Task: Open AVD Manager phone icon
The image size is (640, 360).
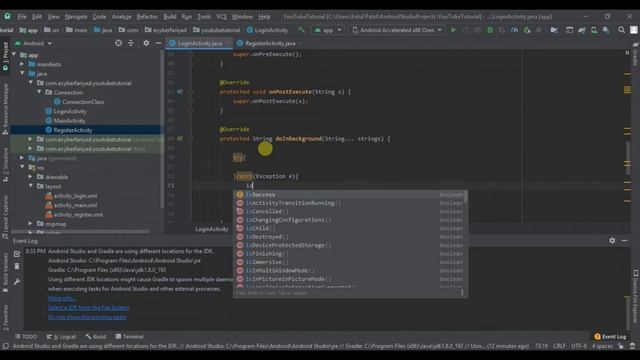Action: [x=594, y=30]
